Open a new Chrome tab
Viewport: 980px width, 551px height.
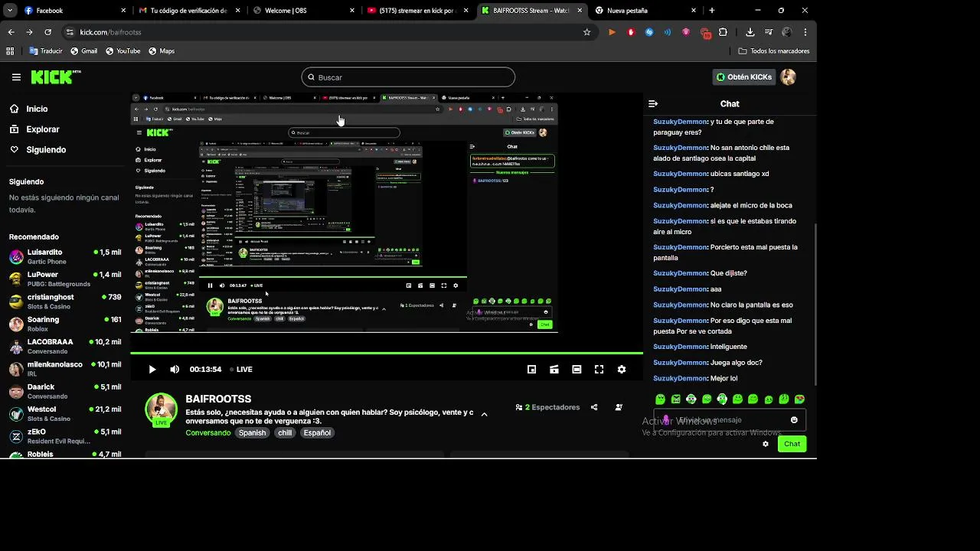pos(712,11)
